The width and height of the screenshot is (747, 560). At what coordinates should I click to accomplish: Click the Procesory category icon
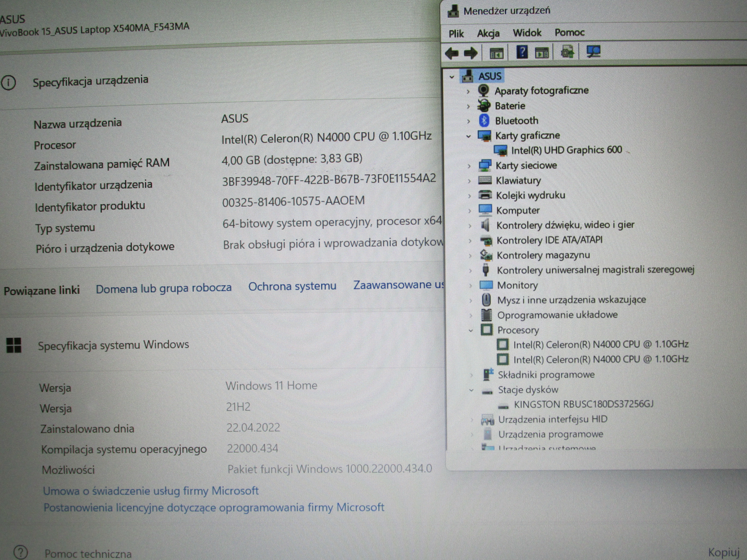click(486, 330)
